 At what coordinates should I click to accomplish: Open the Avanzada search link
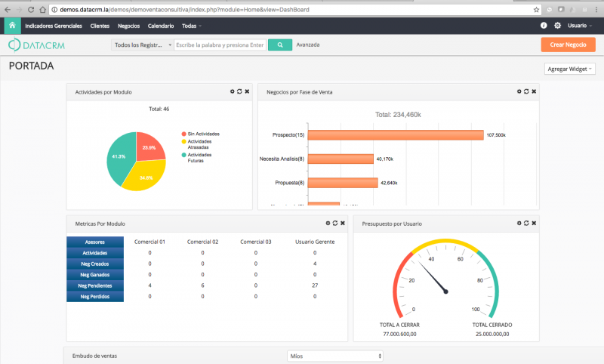click(308, 45)
